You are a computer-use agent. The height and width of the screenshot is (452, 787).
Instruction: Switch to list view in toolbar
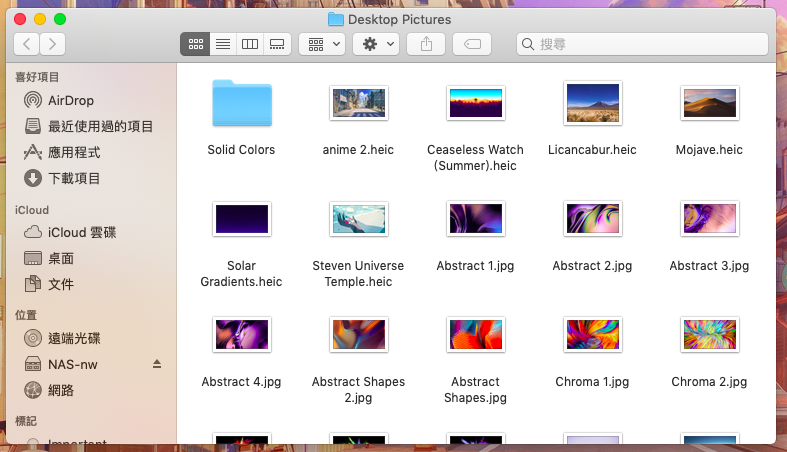223,44
